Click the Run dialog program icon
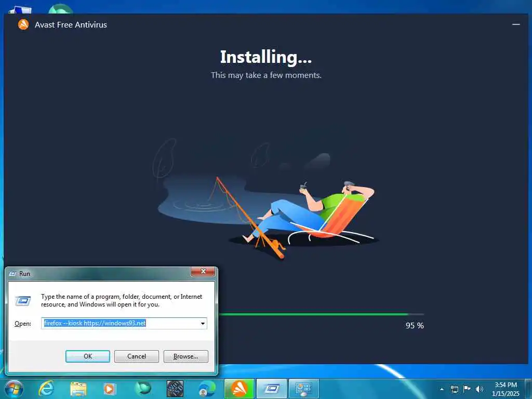Image resolution: width=532 pixels, height=399 pixels. [23, 301]
